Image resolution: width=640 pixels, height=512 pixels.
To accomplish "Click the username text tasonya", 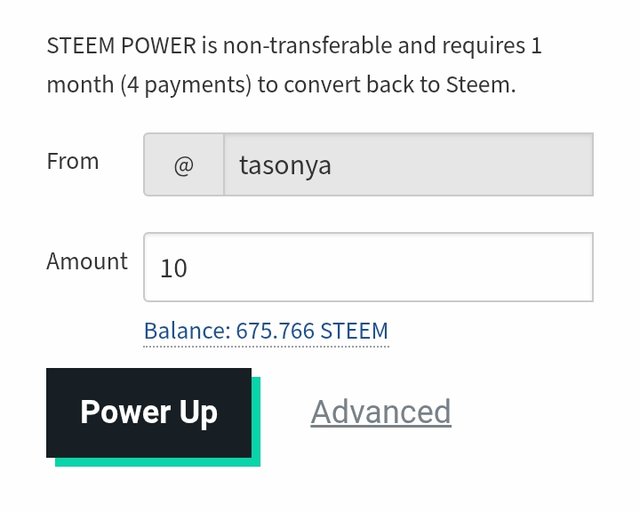I will [285, 167].
